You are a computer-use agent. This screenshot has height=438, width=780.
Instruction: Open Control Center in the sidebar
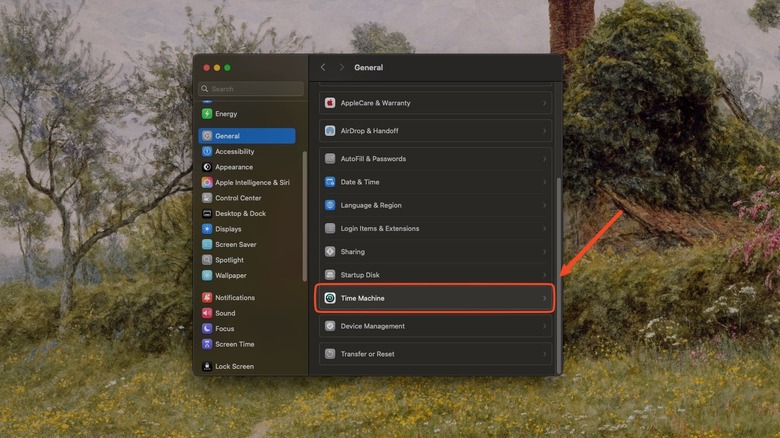click(x=238, y=198)
